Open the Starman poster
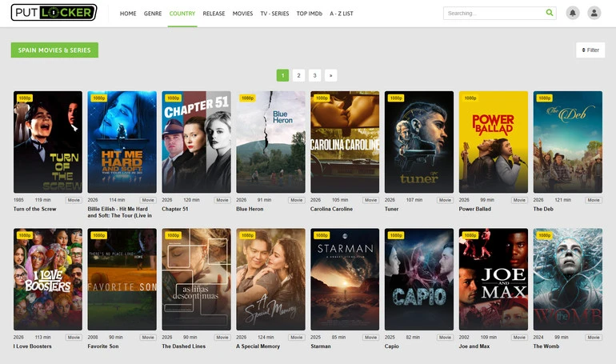The height and width of the screenshot is (364, 616). coord(345,279)
